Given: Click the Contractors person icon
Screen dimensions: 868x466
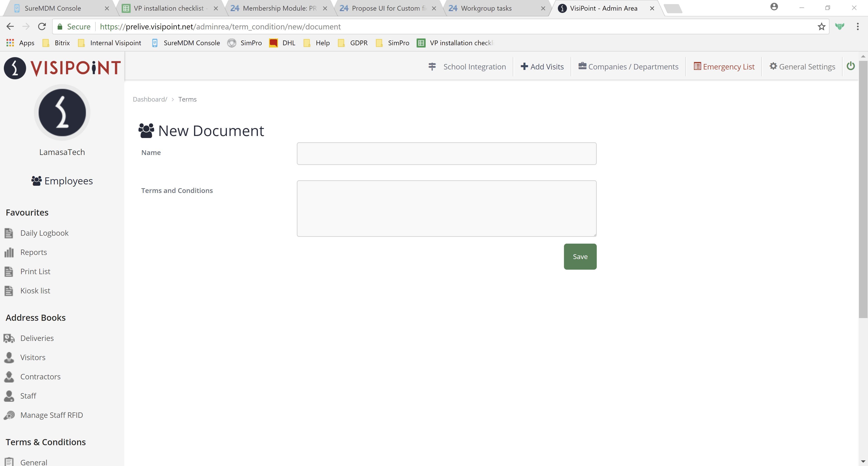Looking at the screenshot, I should (x=9, y=377).
